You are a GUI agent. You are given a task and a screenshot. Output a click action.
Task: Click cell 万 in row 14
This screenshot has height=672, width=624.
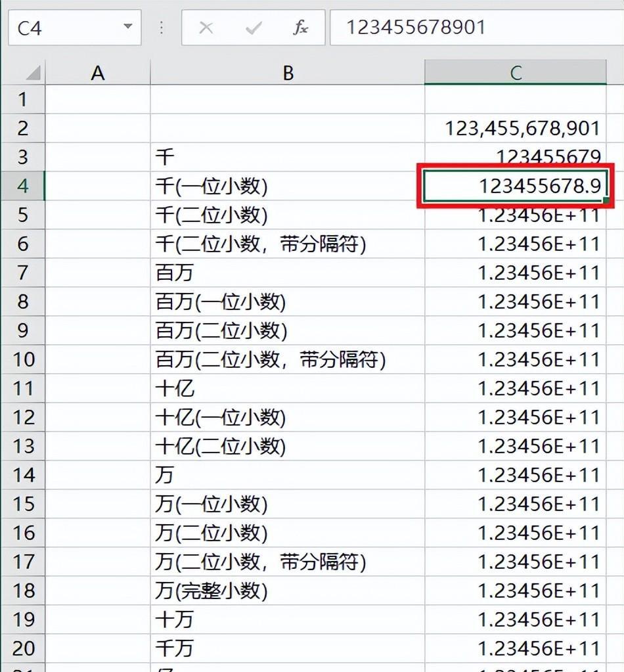(288, 475)
